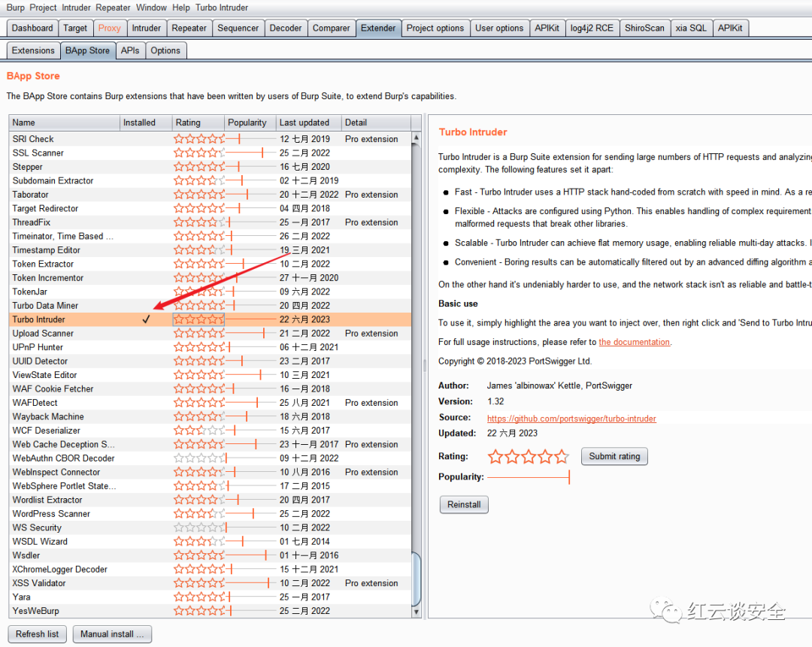Open the Burp menu

point(15,8)
